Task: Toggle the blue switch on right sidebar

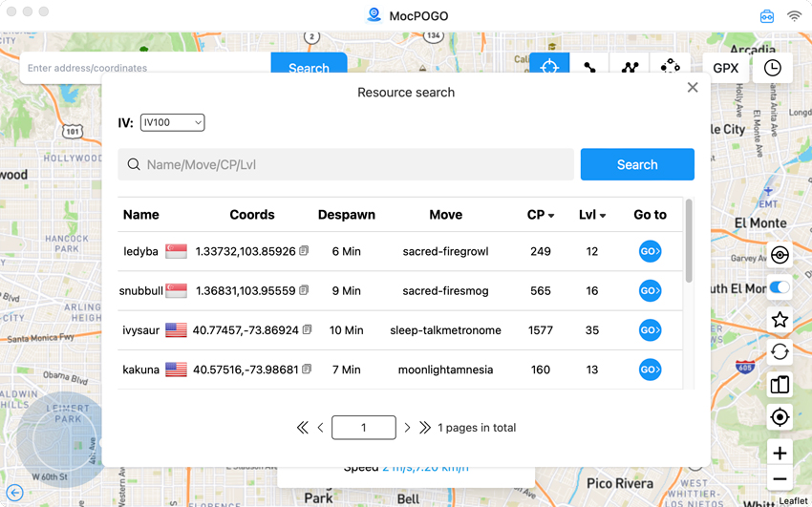Action: tap(780, 287)
